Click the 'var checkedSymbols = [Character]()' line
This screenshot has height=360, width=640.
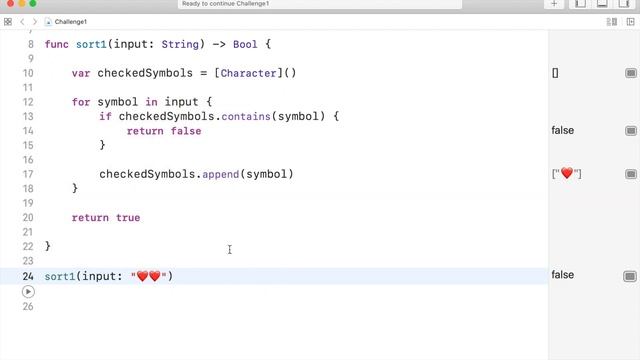(x=184, y=73)
